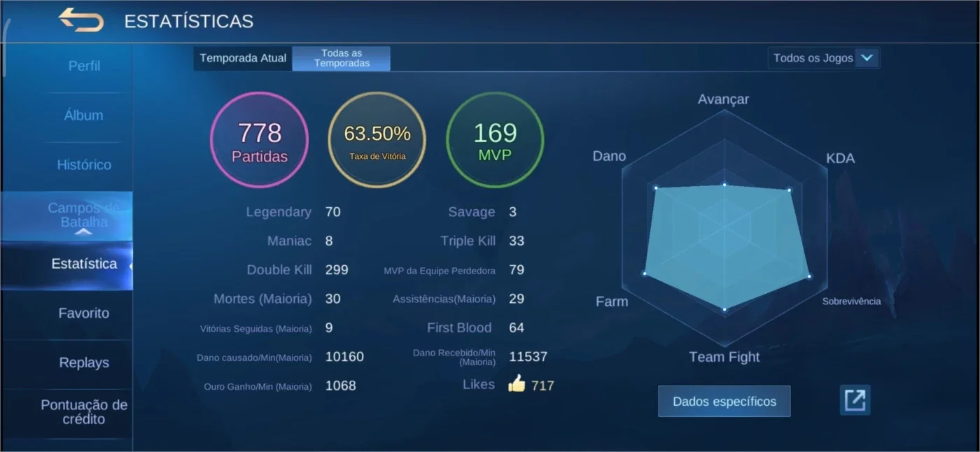Click the First Blood value 64
This screenshot has width=980, height=452.
517,327
